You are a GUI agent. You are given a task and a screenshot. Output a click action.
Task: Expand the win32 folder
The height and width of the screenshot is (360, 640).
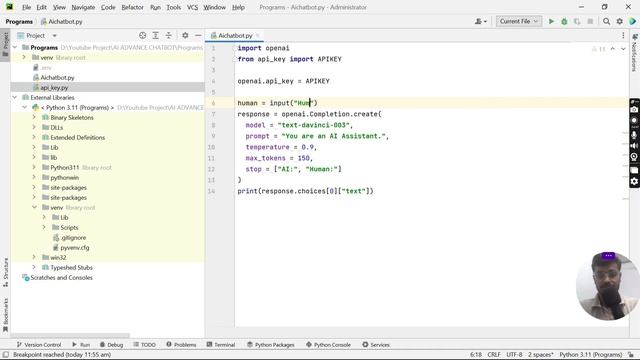click(34, 257)
